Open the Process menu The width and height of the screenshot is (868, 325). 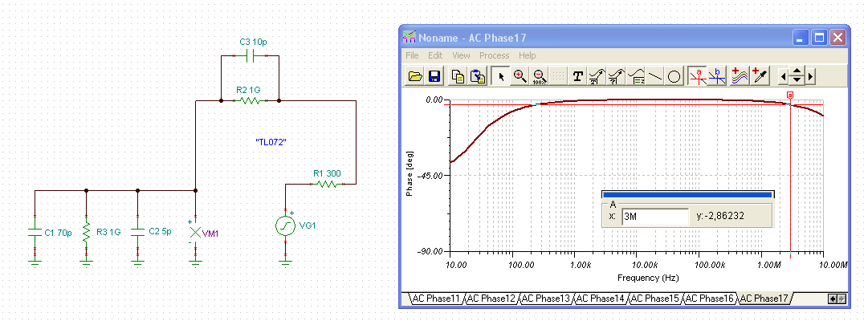click(x=495, y=55)
